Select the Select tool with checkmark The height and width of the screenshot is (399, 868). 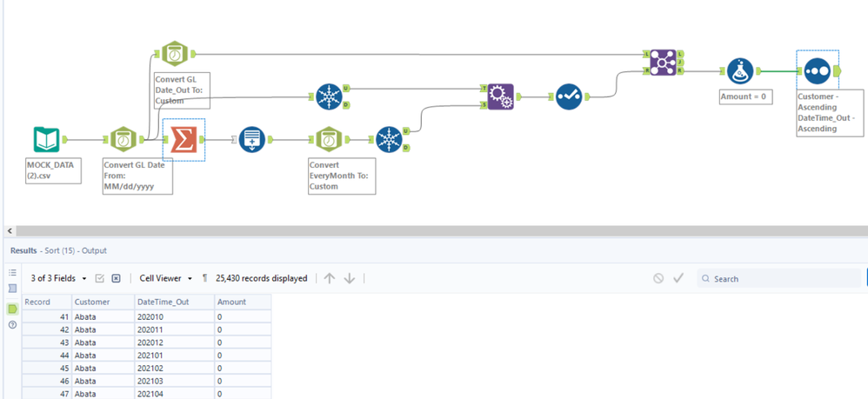point(569,96)
